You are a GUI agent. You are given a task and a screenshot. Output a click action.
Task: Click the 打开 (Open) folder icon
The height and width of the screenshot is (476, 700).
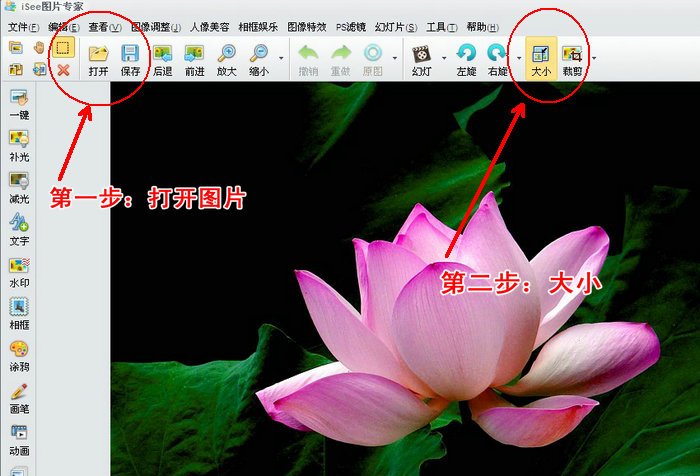(x=99, y=54)
